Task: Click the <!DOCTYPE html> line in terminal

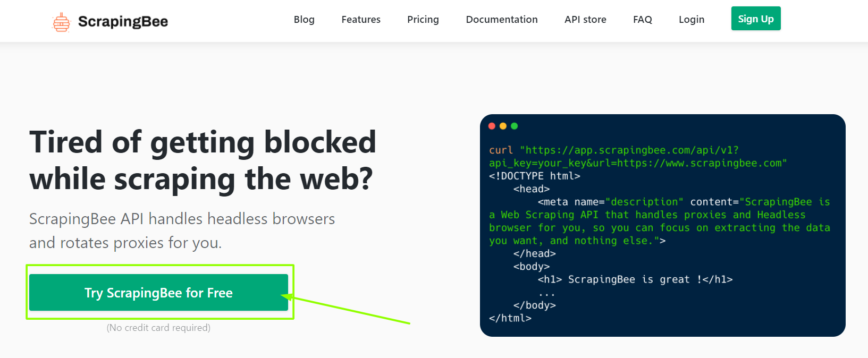Action: (x=534, y=176)
